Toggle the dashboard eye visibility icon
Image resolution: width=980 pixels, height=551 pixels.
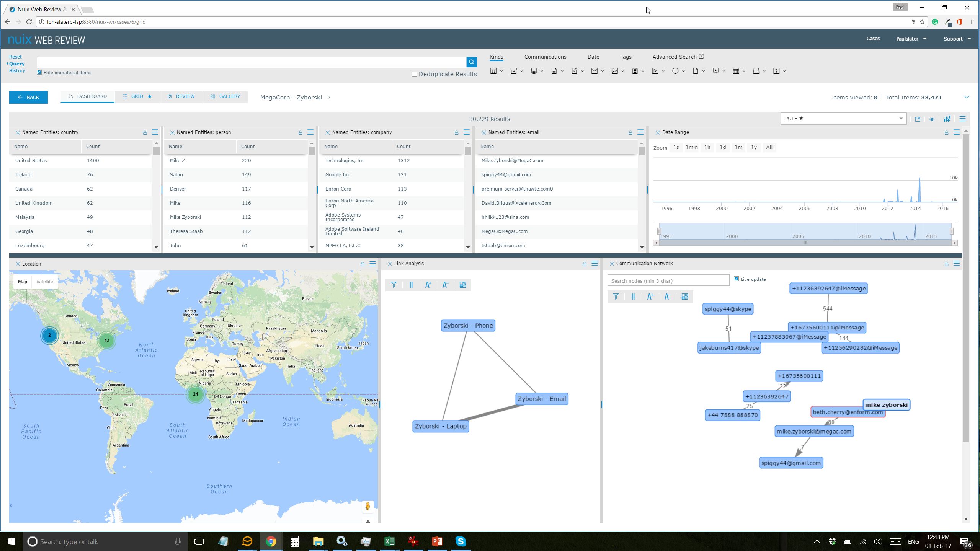[x=932, y=119]
